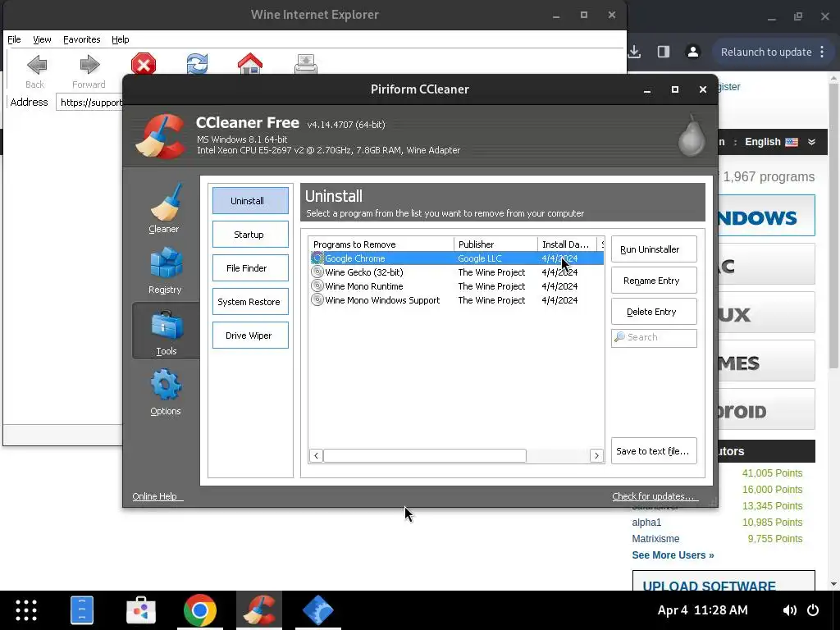The height and width of the screenshot is (630, 840).
Task: Click Chrome page vertical scrollbar thumb
Action: click(833, 225)
